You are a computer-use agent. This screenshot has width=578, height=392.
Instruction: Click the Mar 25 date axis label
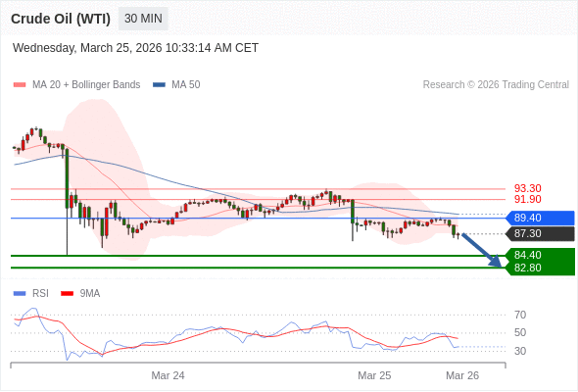pyautogui.click(x=374, y=375)
